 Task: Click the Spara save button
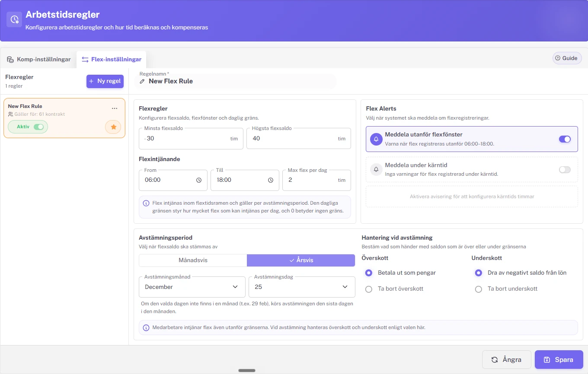click(x=559, y=359)
